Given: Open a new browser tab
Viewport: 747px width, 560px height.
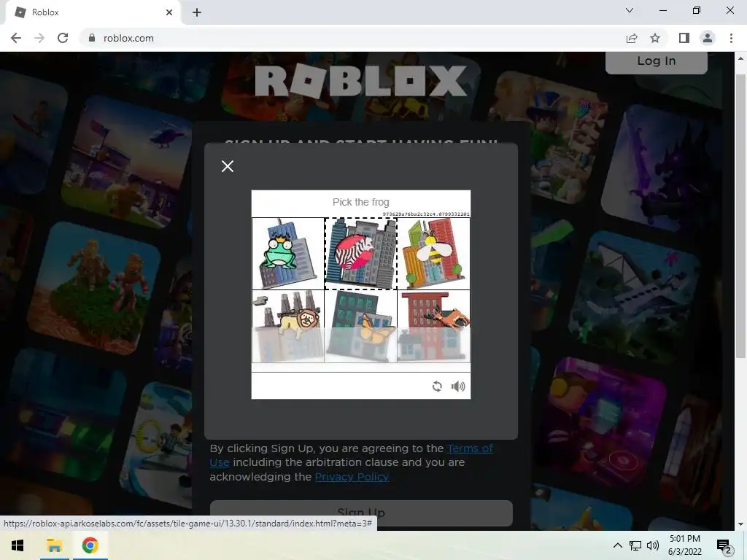Looking at the screenshot, I should tap(197, 12).
